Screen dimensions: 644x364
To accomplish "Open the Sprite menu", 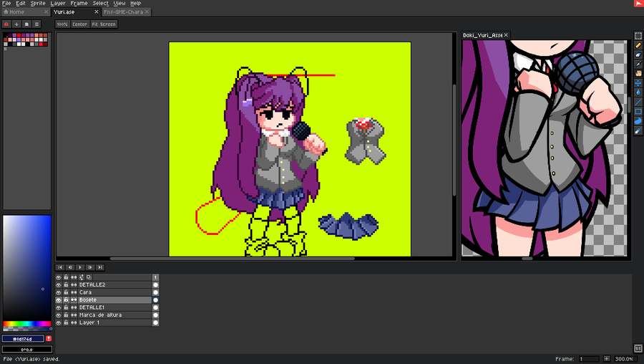I will point(38,4).
